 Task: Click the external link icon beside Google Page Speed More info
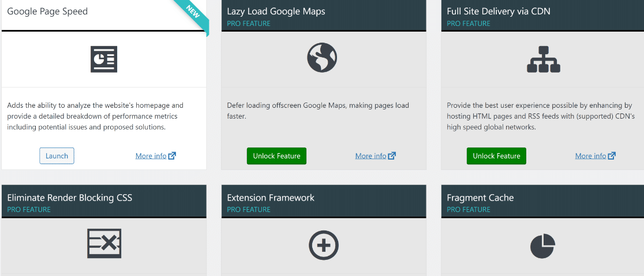pyautogui.click(x=172, y=156)
